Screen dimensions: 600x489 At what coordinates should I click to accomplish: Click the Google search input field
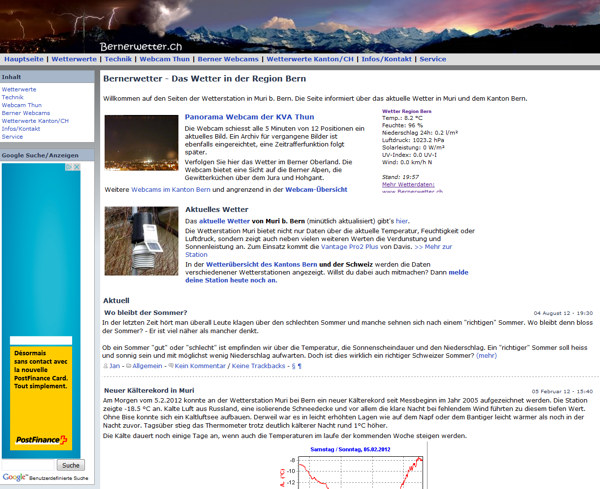(28, 465)
